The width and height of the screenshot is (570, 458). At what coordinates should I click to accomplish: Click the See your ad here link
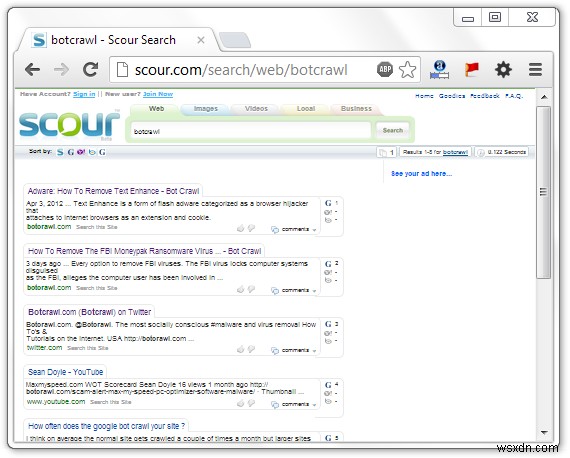(421, 174)
